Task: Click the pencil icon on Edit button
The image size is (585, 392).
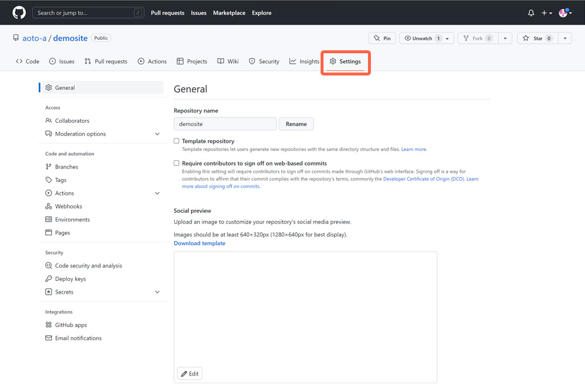Action: click(x=184, y=374)
